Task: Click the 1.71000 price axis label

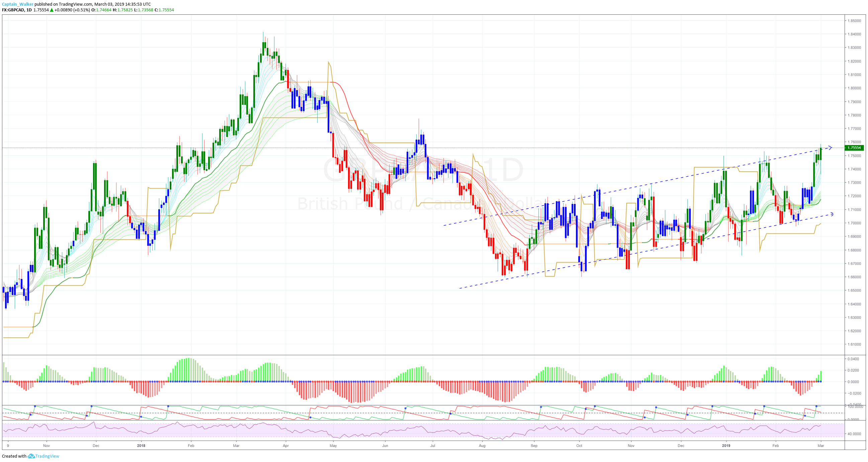Action: click(854, 210)
